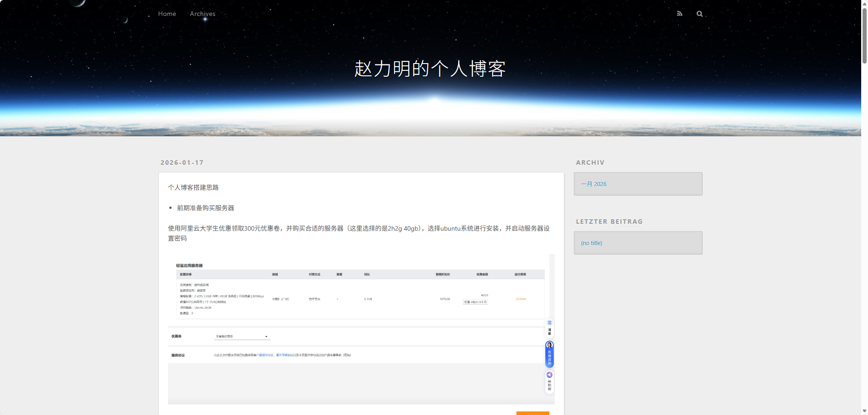The height and width of the screenshot is (415, 868).
Task: Click the 产品服务协议 agreement link
Action: [x=265, y=355]
